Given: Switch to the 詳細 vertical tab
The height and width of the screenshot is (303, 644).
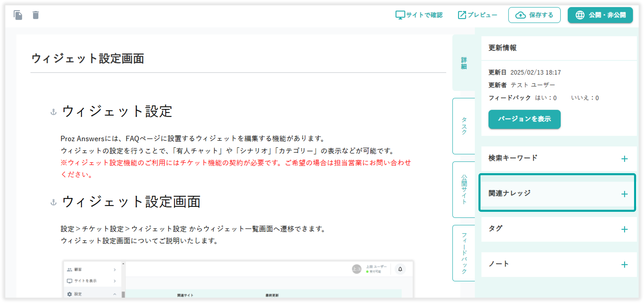Looking at the screenshot, I should [x=464, y=63].
